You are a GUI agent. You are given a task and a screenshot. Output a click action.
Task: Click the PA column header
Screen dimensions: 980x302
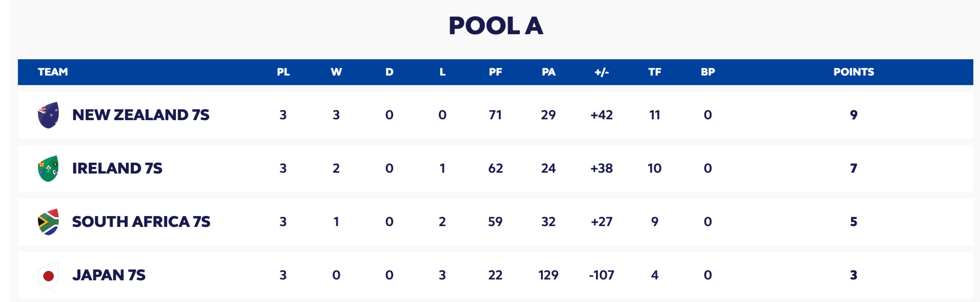[x=549, y=72]
